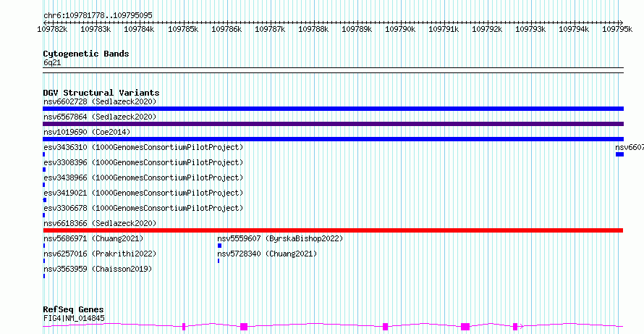Open variant nsv5559607 (ByrskaBishop2022) label

(x=280, y=238)
